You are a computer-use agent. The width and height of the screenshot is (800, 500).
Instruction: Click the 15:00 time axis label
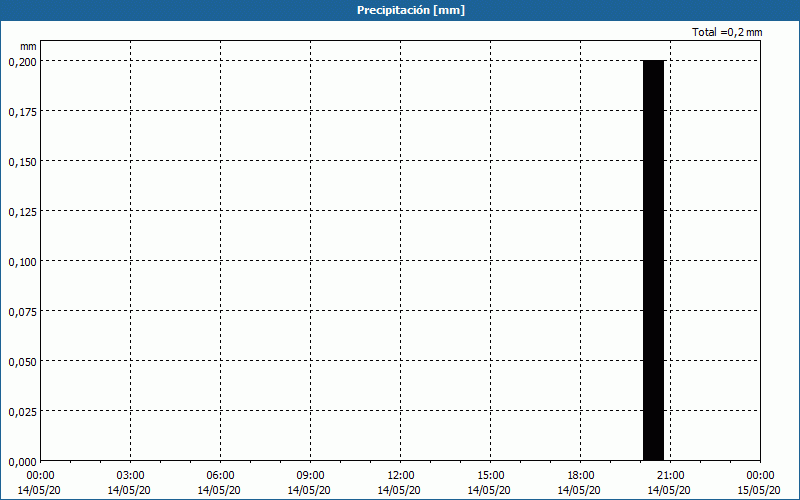click(x=490, y=475)
